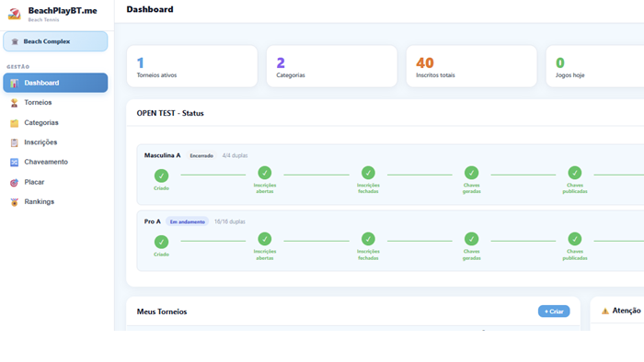Viewport: 644px width, 362px height.
Task: Click Pro A Chaves publicadas checkmark
Action: [x=575, y=239]
